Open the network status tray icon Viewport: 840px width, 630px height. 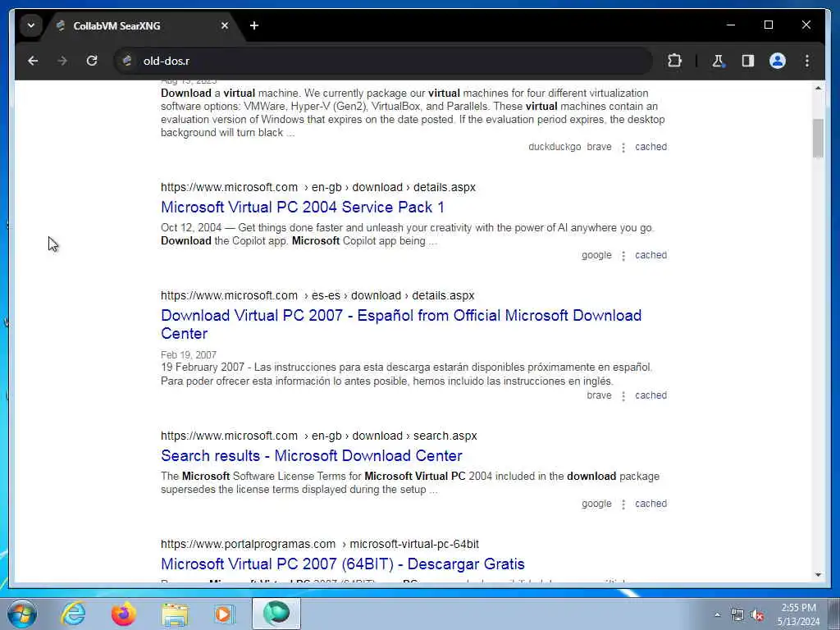coord(737,614)
